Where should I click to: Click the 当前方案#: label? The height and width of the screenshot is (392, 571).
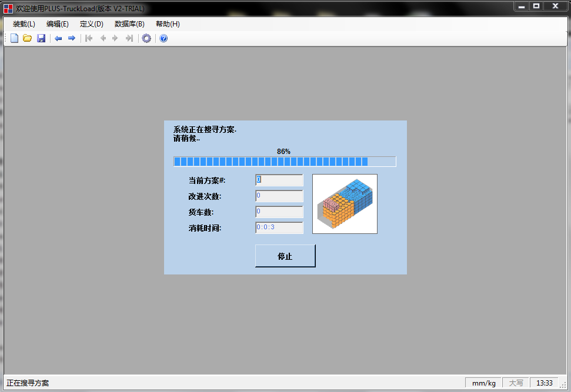[207, 180]
